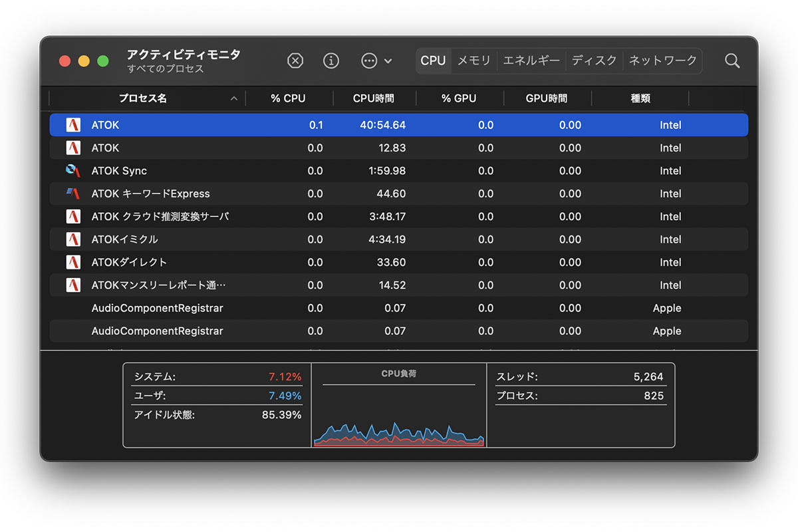
Task: Select the ATOKマンスリーレポート通… process name
Action: click(x=158, y=285)
